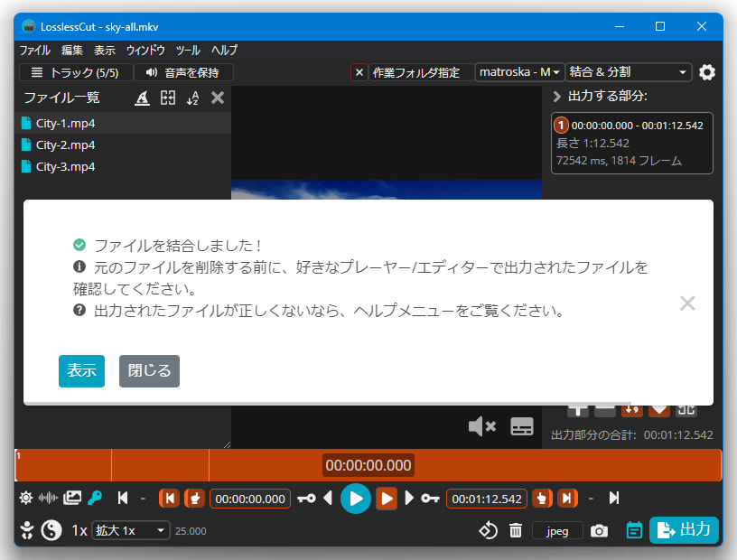Set cut start to current position

[x=194, y=499]
